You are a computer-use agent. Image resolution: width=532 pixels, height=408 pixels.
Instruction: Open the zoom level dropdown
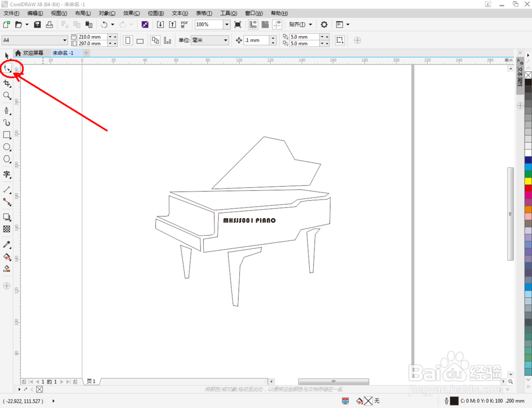[x=227, y=24]
